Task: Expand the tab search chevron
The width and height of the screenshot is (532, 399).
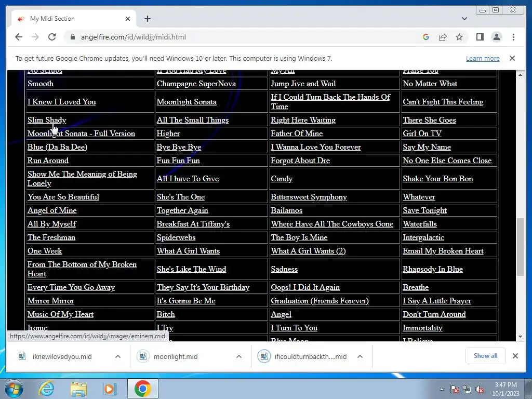Action: point(464,19)
